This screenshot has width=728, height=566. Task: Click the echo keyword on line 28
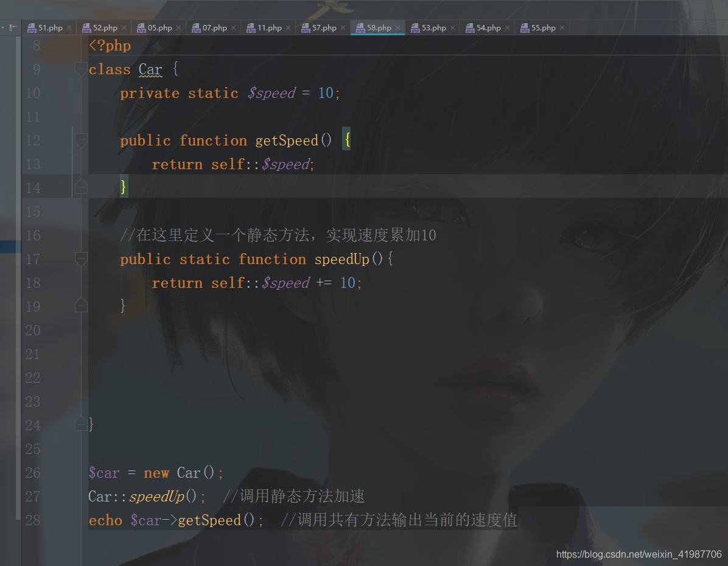pyautogui.click(x=105, y=520)
